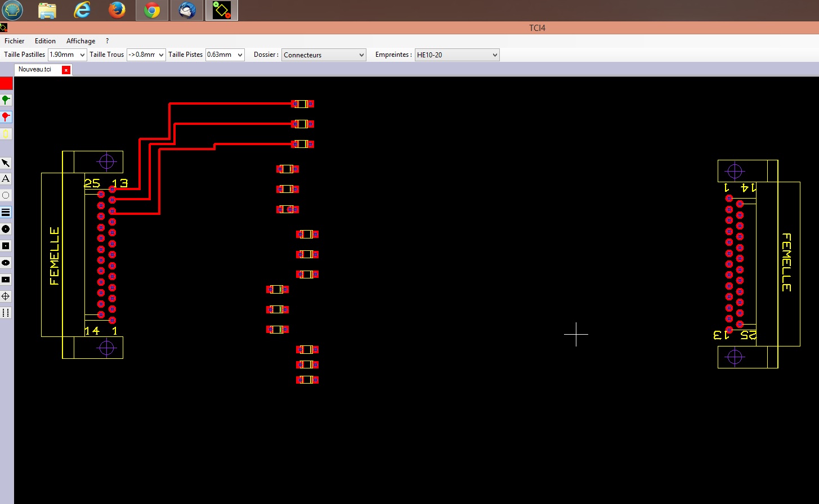Select the square pad tool
The width and height of the screenshot is (819, 504).
6,246
